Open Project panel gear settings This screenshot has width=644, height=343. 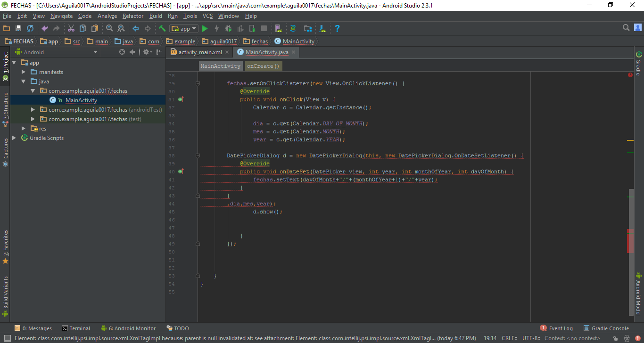[147, 52]
